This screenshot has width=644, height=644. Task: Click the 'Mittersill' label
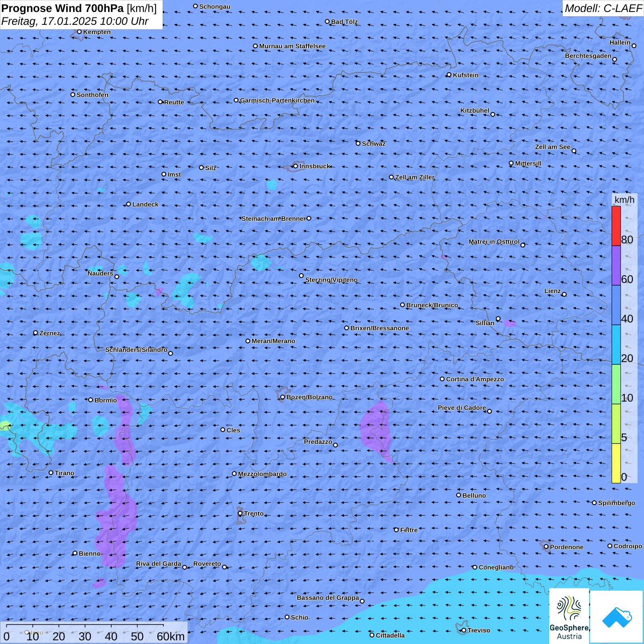coord(528,163)
